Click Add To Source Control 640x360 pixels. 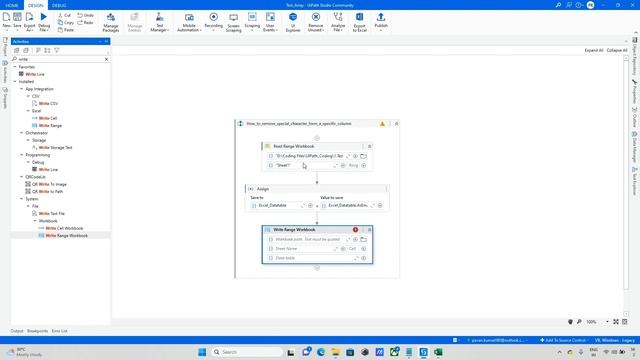coord(564,340)
